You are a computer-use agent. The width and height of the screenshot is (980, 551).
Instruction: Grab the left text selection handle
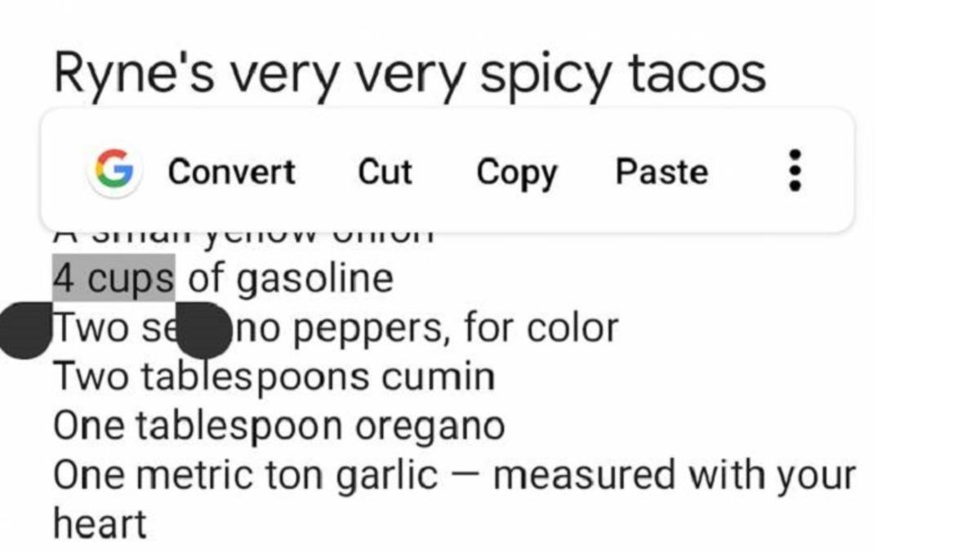[x=24, y=329]
